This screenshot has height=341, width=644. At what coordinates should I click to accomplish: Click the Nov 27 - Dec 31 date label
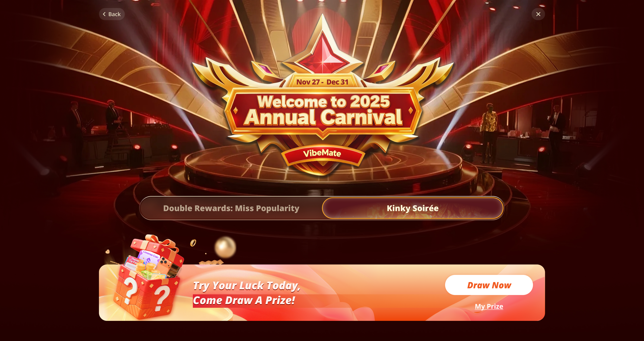coord(322,82)
